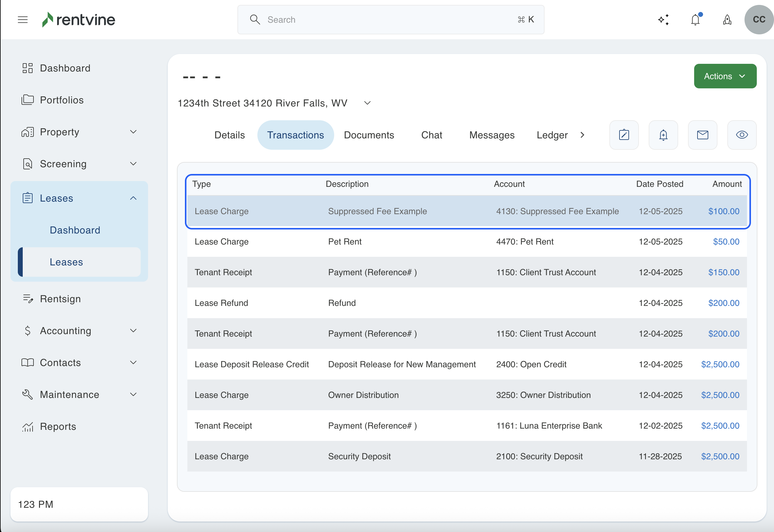
Task: Click the envelope email icon
Action: click(703, 135)
